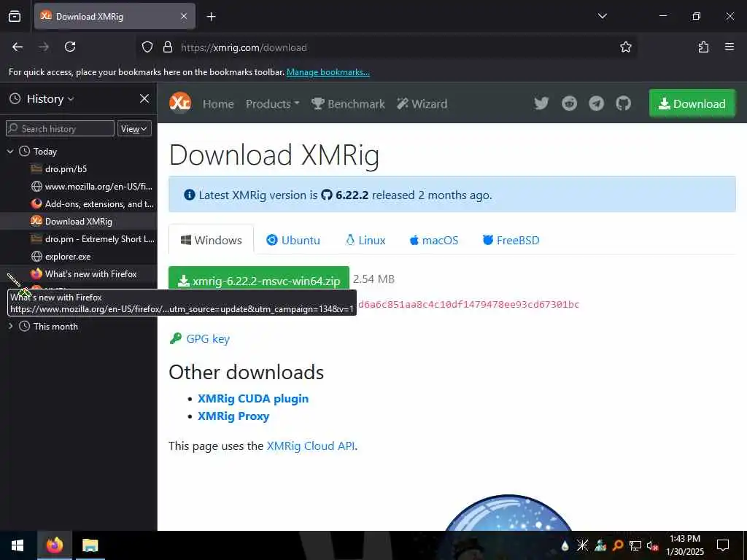Expand the This month history group
The width and height of the screenshot is (747, 560).
pos(10,326)
